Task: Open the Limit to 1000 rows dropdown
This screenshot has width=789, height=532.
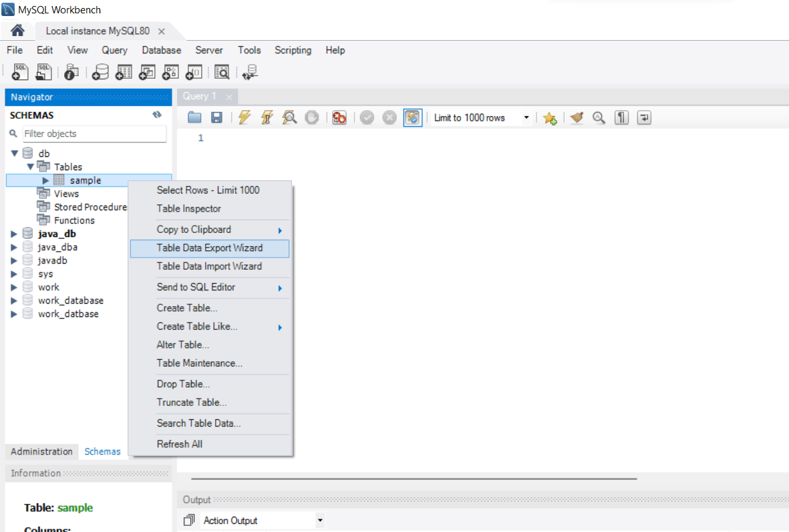Action: [x=527, y=117]
